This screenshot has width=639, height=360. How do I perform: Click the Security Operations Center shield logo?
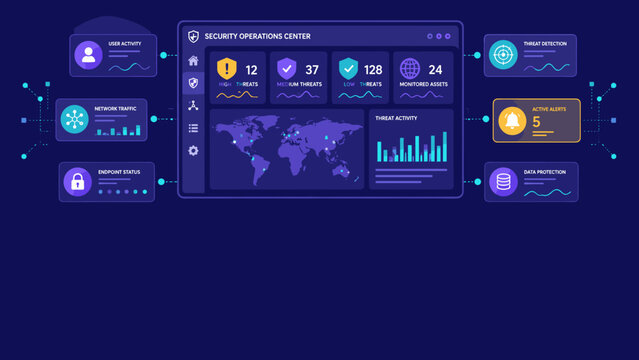coord(194,36)
